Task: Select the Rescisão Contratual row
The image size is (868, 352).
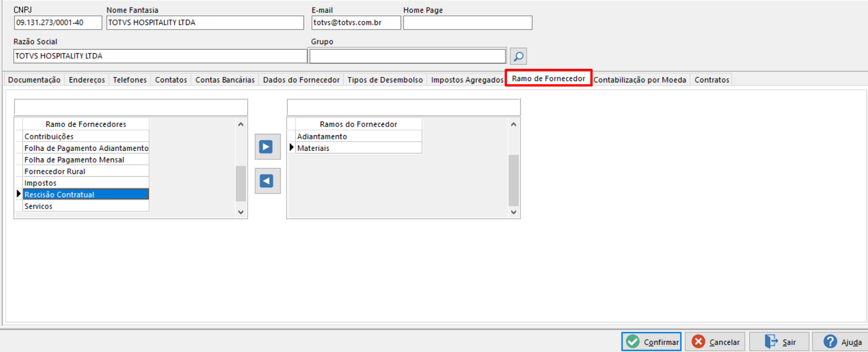Action: pyautogui.click(x=86, y=194)
